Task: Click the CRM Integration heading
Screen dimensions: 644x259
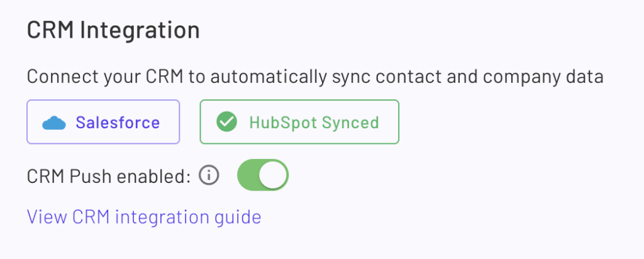Action: [113, 31]
